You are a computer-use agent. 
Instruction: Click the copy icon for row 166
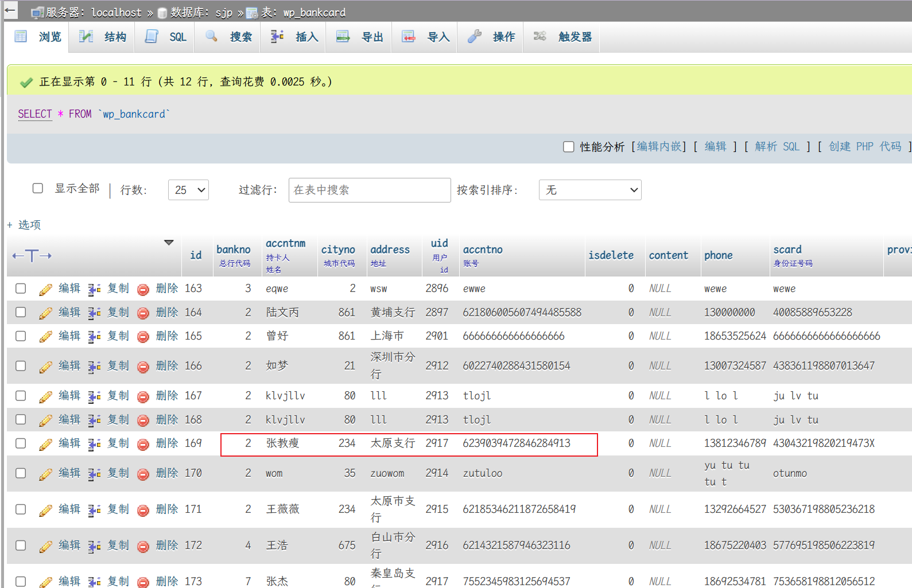94,367
